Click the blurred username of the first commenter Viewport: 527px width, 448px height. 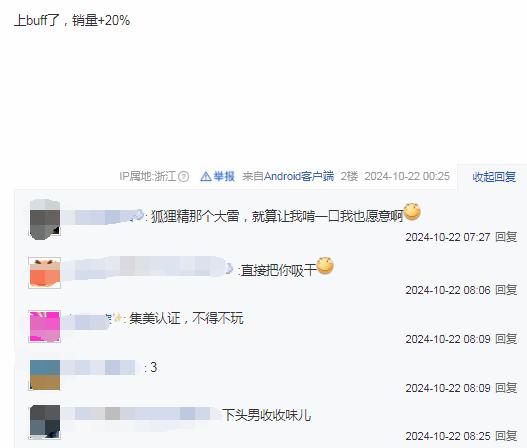pyautogui.click(x=103, y=217)
